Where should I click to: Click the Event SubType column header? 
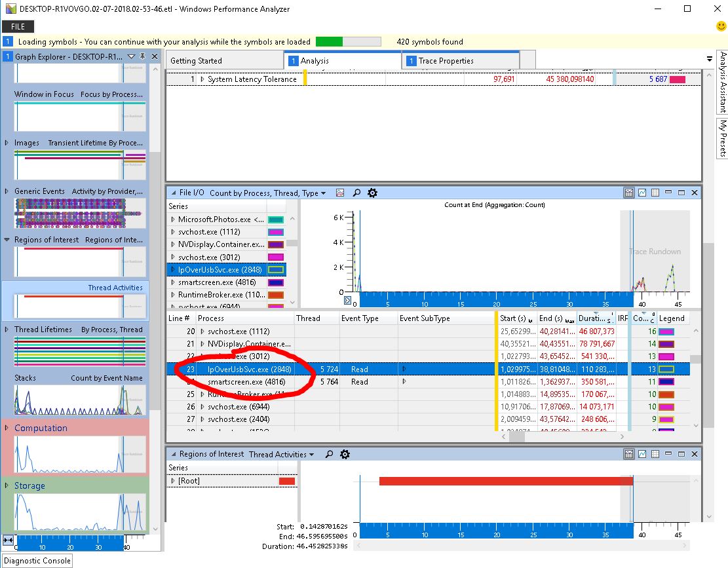pos(446,318)
